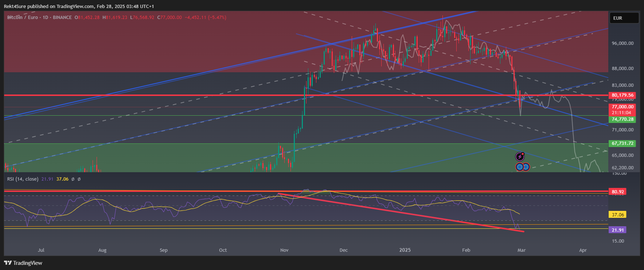Click the yellow 37.06 RSI scale label
The width and height of the screenshot is (644, 270).
(x=618, y=215)
